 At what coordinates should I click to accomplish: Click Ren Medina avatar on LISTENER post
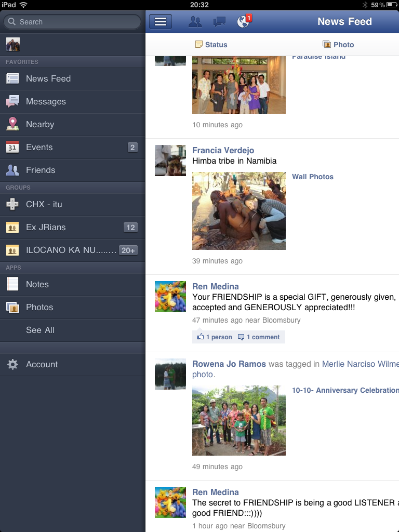(x=170, y=502)
